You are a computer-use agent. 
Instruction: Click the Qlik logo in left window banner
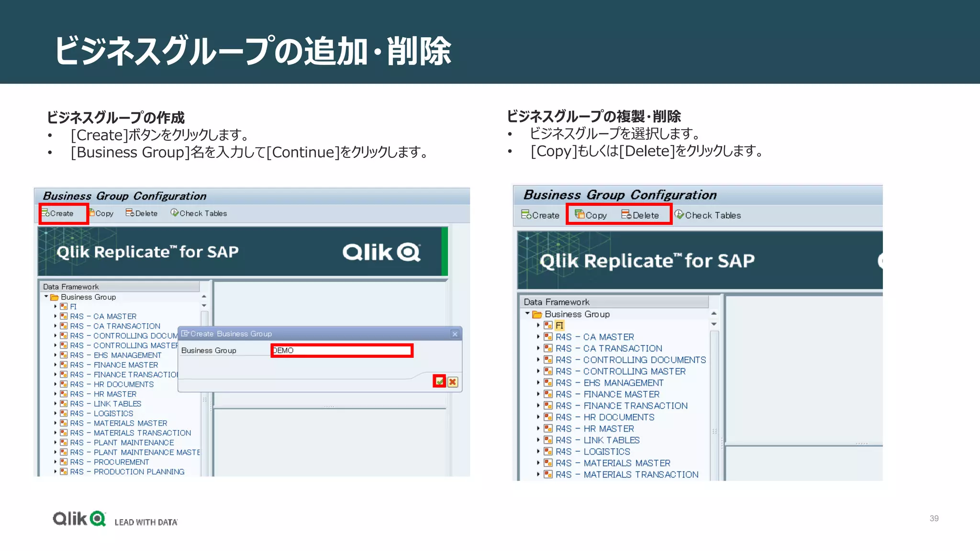pyautogui.click(x=381, y=252)
